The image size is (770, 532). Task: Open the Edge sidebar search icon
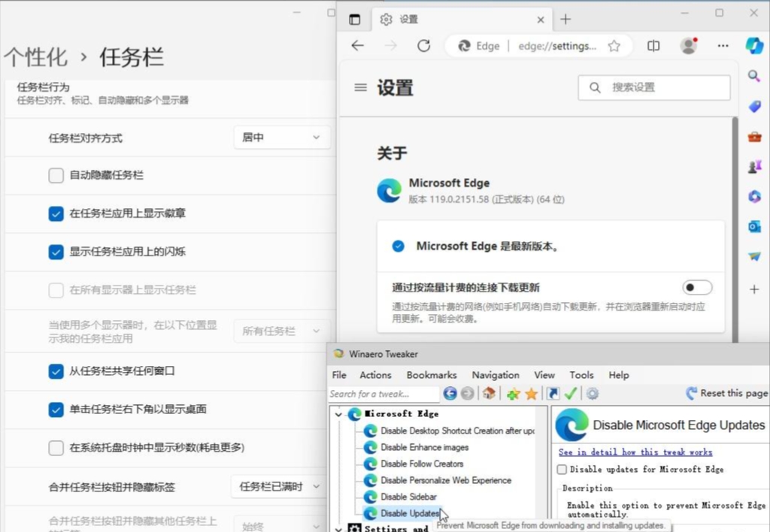754,76
